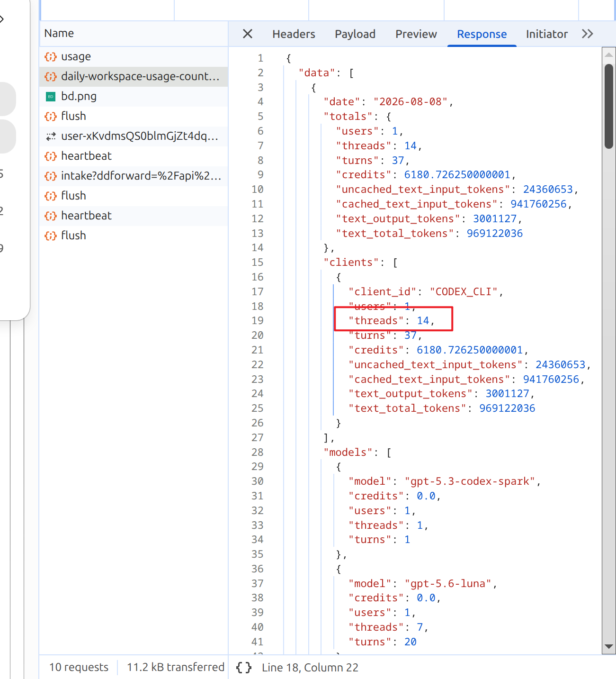Click the Name column header
616x679 pixels.
tap(59, 33)
